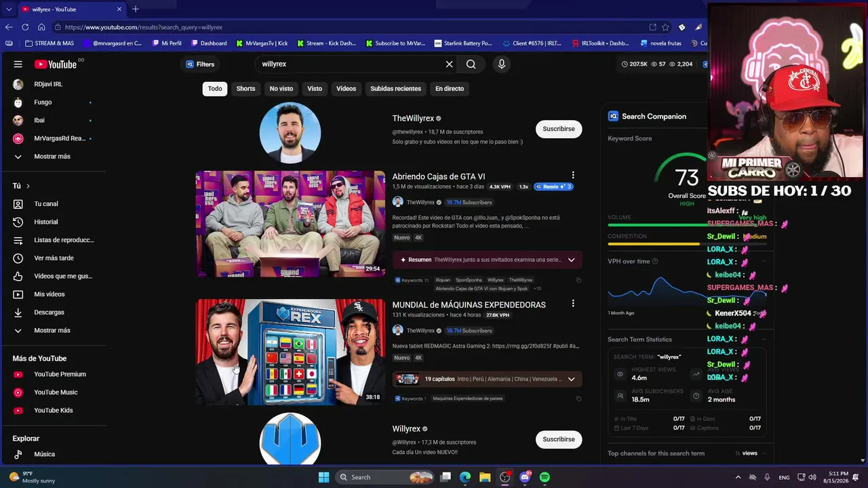Filter results by Visto
This screenshot has width=868, height=488.
(315, 89)
